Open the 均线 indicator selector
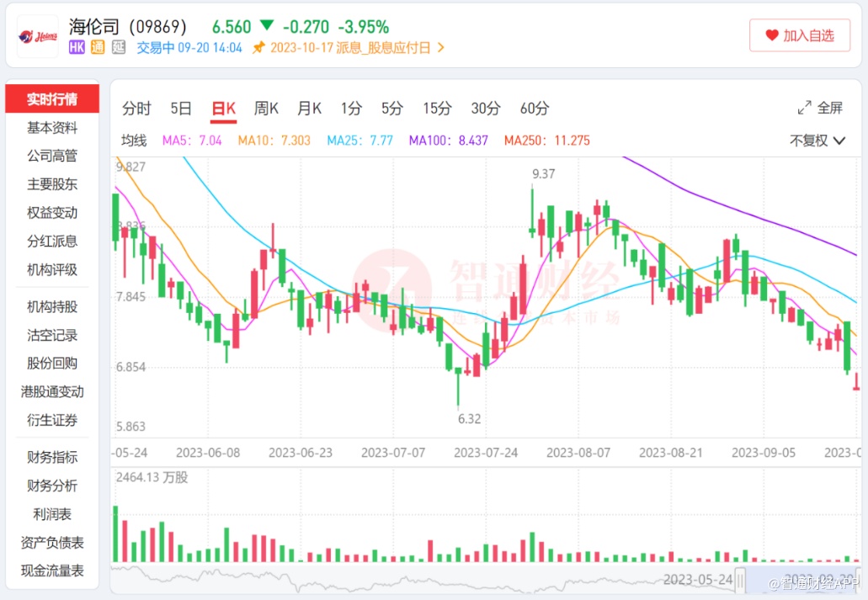The width and height of the screenshot is (868, 600). 134,141
